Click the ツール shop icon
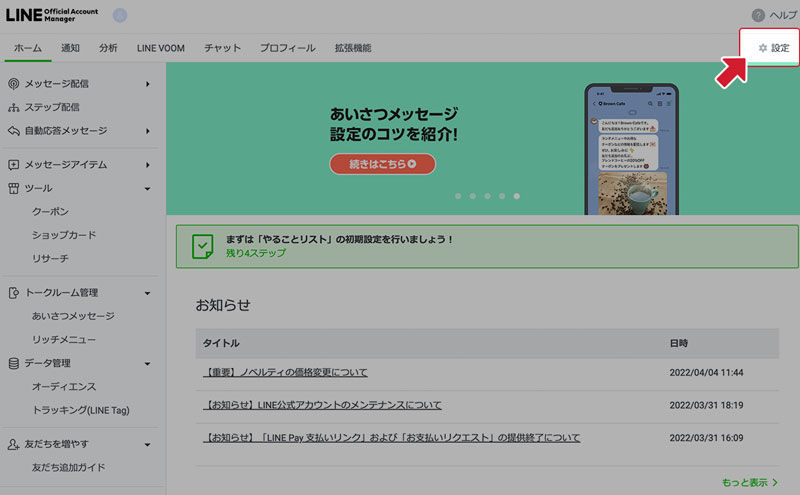 [14, 188]
